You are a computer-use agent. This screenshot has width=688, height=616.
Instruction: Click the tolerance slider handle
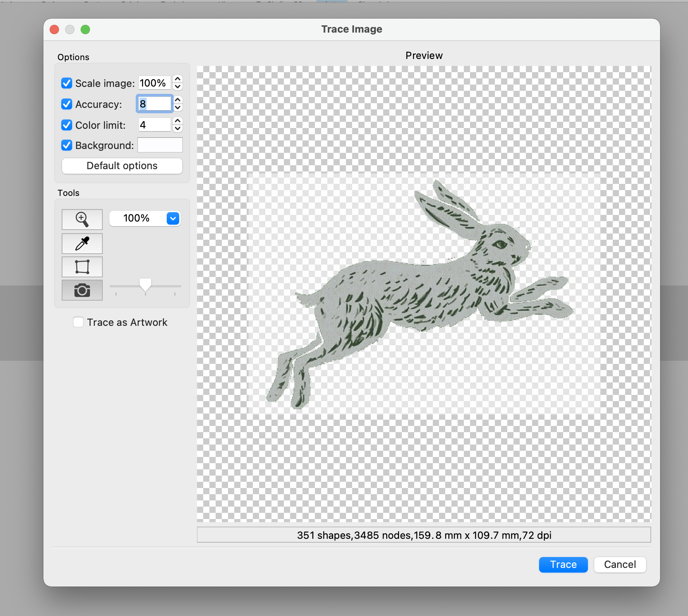[x=145, y=285]
